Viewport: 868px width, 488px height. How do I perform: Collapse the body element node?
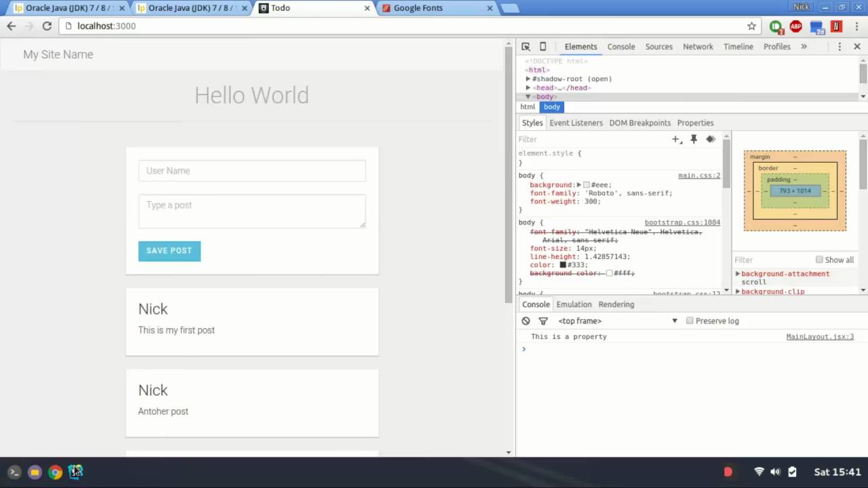[x=528, y=97]
